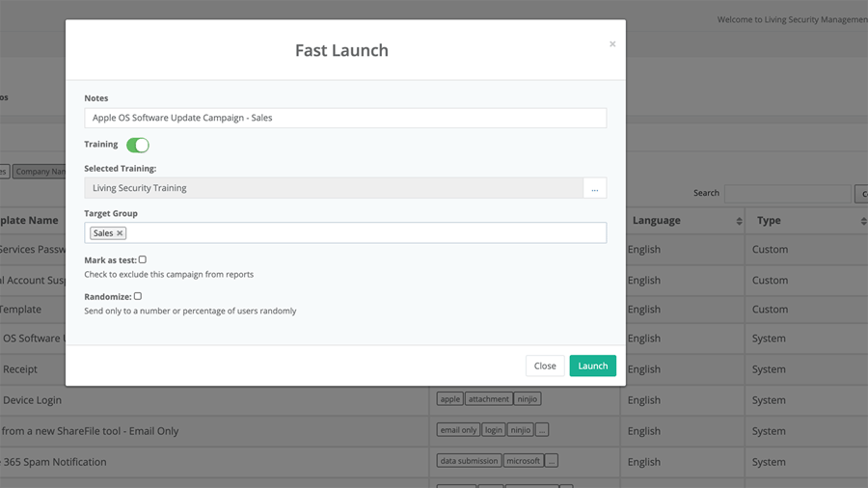Open the training selector ellipsis button
This screenshot has height=488, width=868.
[x=594, y=188]
